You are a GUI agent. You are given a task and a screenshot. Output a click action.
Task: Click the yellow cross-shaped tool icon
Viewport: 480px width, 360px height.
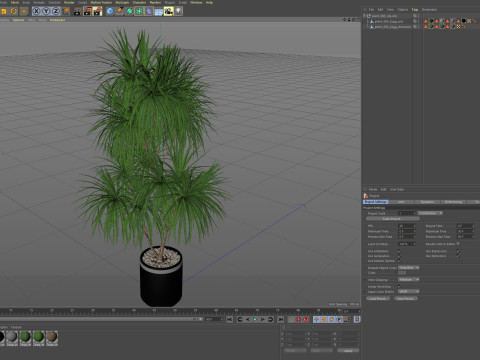24,11
